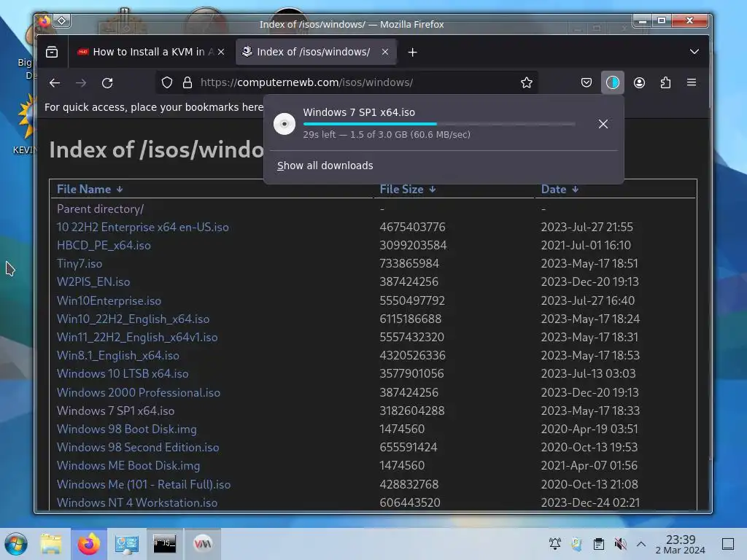The height and width of the screenshot is (560, 747).
Task: Close the How to Install a KVM tab
Action: click(221, 52)
